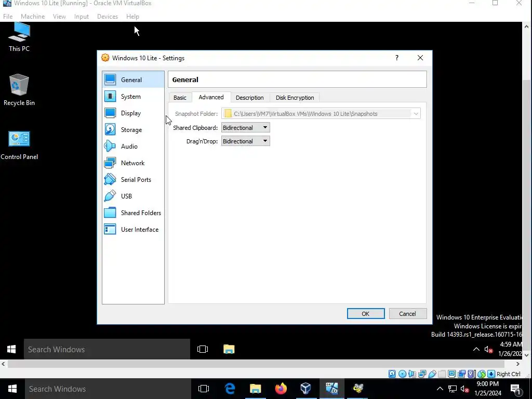Open Machine menu

(33, 16)
